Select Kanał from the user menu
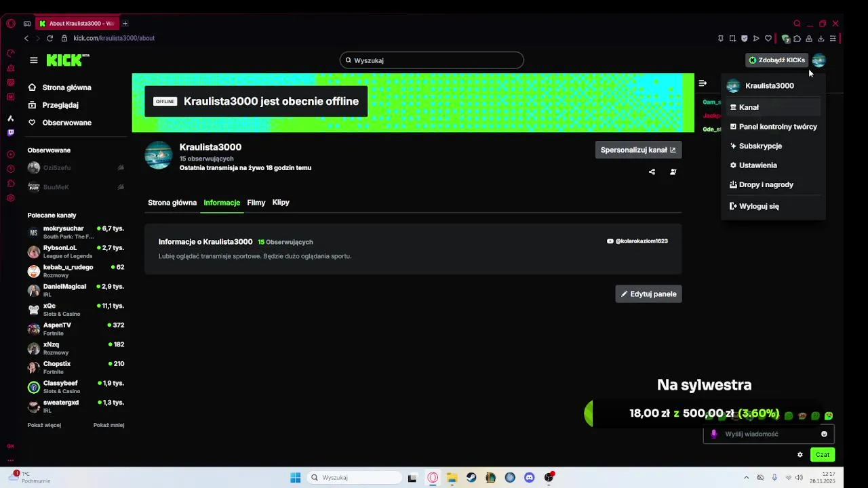Screen dimensions: 868x488 [773, 107]
